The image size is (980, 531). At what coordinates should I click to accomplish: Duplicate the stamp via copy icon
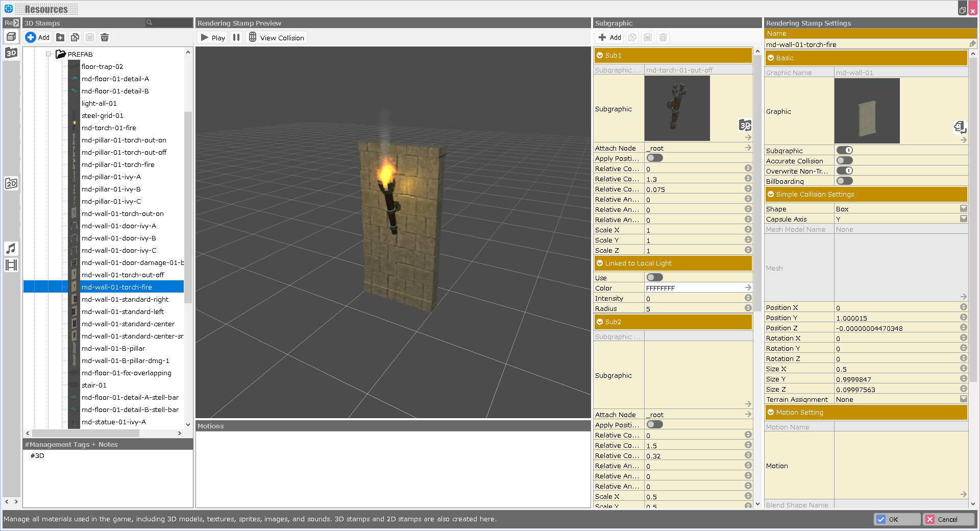point(75,37)
